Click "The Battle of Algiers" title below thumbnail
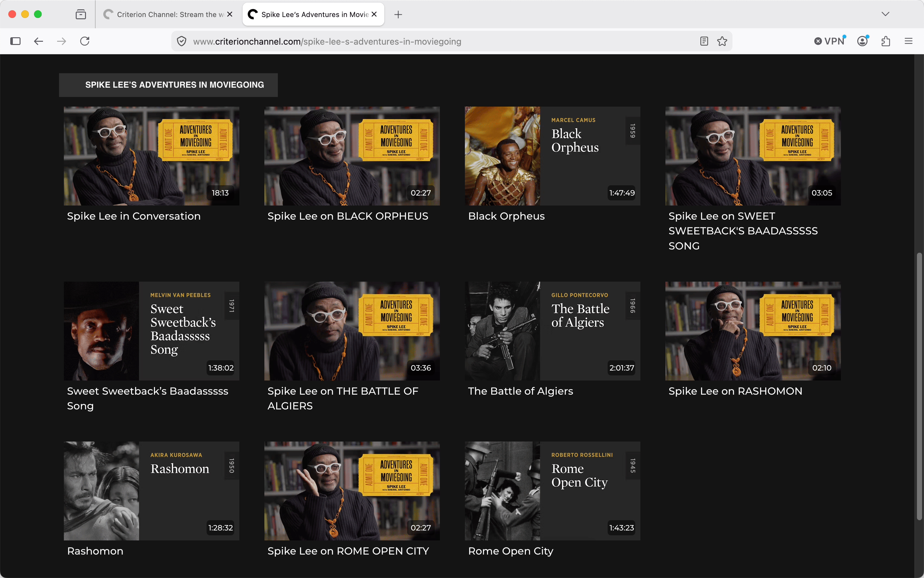Screen dimensions: 924x578 520,391
